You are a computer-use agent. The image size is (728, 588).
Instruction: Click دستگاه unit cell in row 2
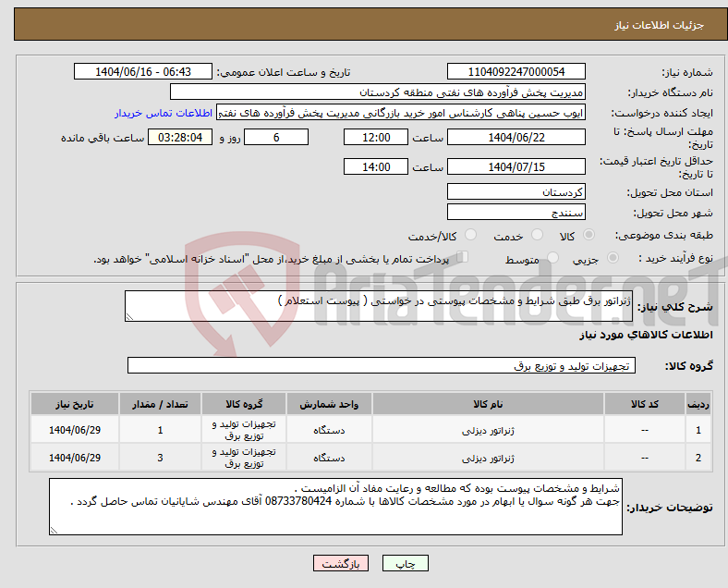pos(329,459)
